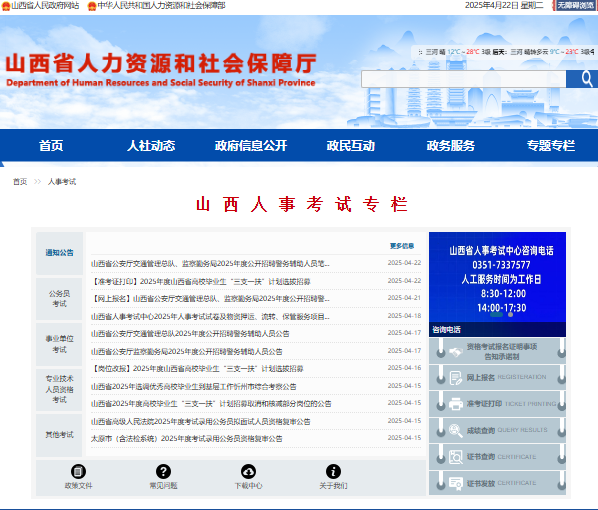598x510 pixels.
Task: Open the 准考证打印 TICKET PRINTING button
Action: [497, 404]
